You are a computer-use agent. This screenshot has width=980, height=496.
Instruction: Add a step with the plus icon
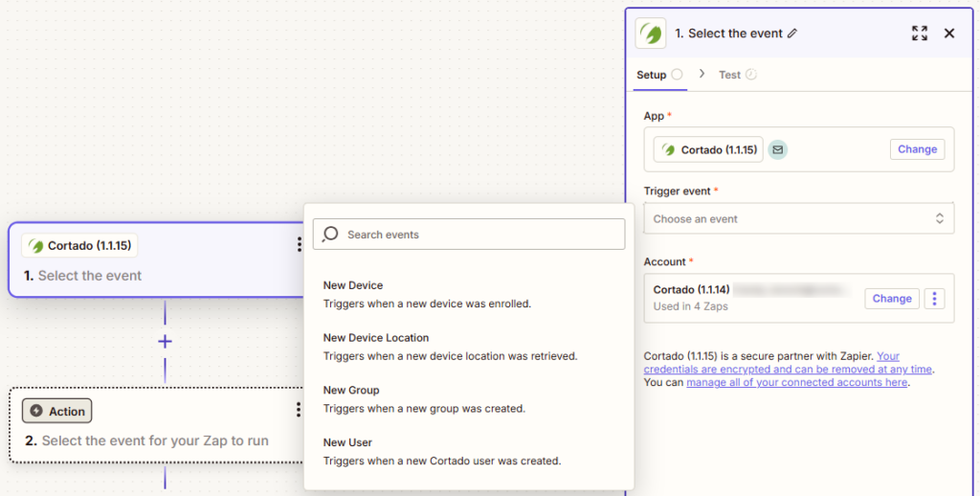165,342
